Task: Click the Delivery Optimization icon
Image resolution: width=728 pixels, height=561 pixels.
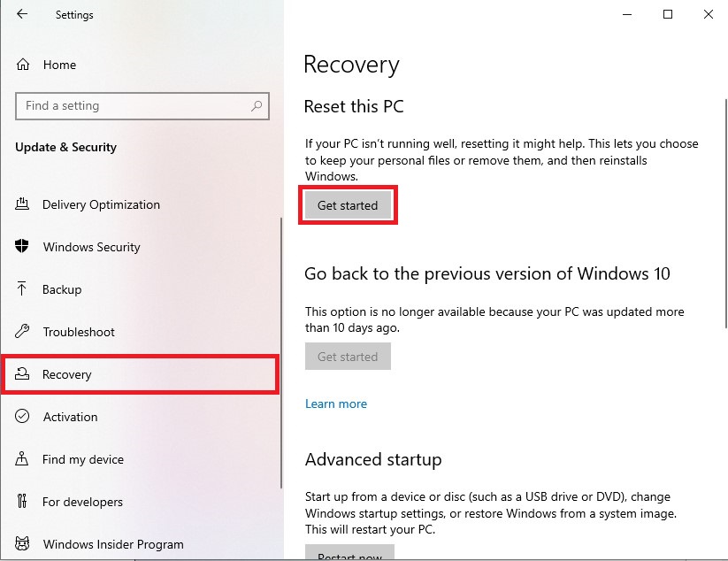Action: 22,204
